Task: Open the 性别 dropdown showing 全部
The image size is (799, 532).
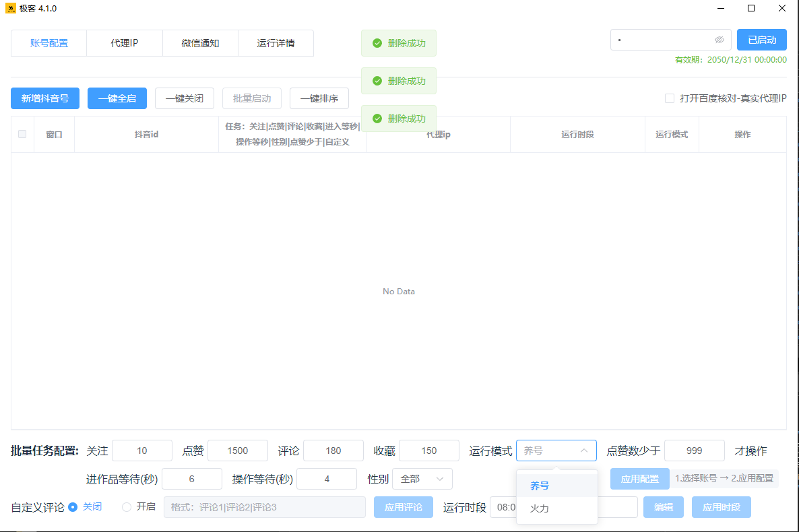Action: pyautogui.click(x=422, y=479)
